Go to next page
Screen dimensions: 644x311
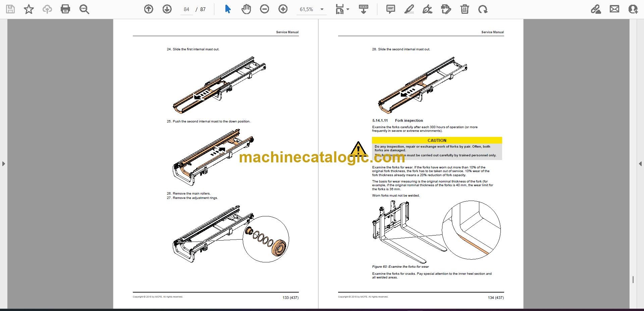(x=167, y=9)
